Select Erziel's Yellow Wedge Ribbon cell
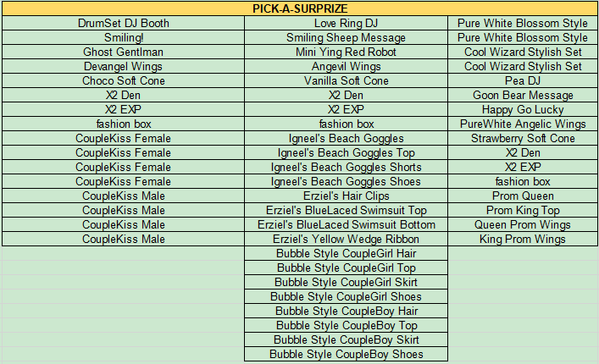This screenshot has width=599, height=364. point(346,239)
